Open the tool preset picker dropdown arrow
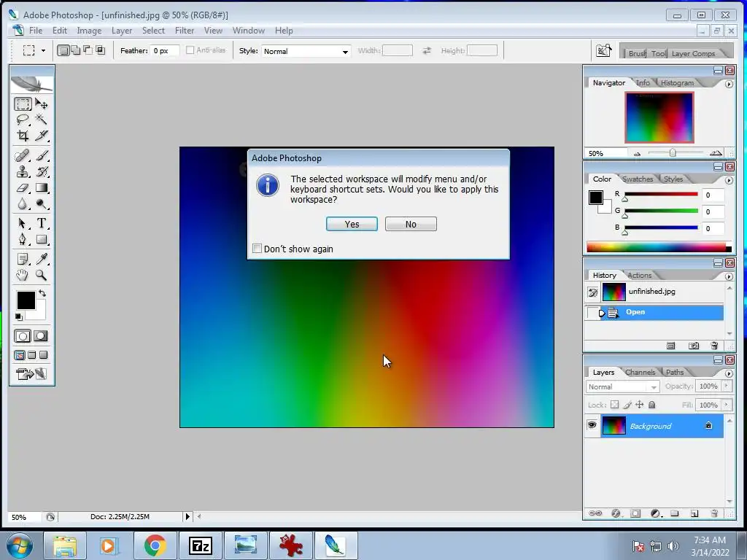Image resolution: width=747 pixels, height=560 pixels. tap(43, 50)
